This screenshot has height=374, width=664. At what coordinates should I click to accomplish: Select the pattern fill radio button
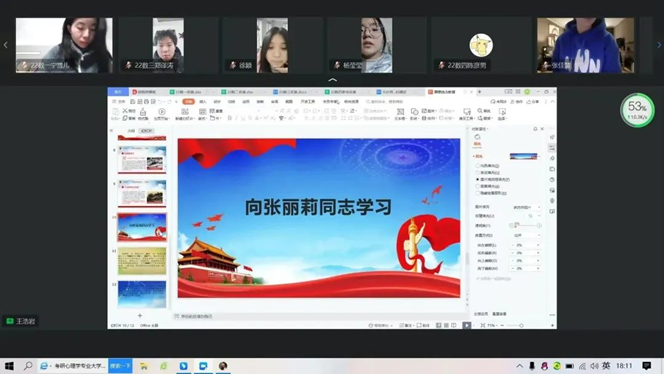pyautogui.click(x=478, y=186)
